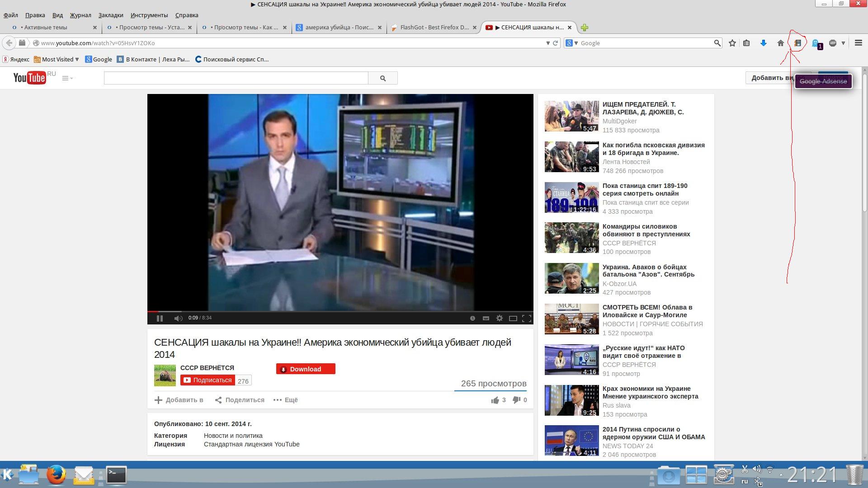Screen dimensions: 868x488
Task: Click the Adblock Plus ABP icon
Action: point(833,43)
